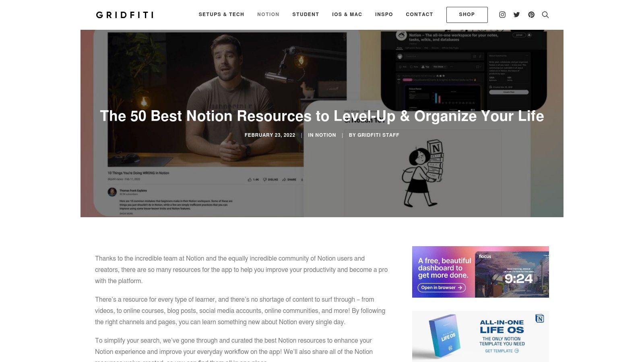644x362 pixels.
Task: Click 'Get Template' on the Life OS banner
Action: click(502, 351)
